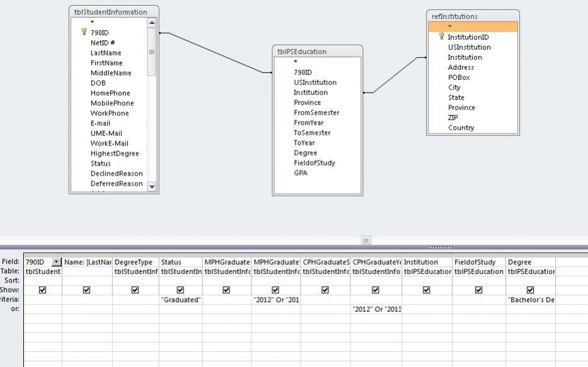
Task: Click MPHGraduate criteria "2012" Or cell
Action: coord(276,300)
